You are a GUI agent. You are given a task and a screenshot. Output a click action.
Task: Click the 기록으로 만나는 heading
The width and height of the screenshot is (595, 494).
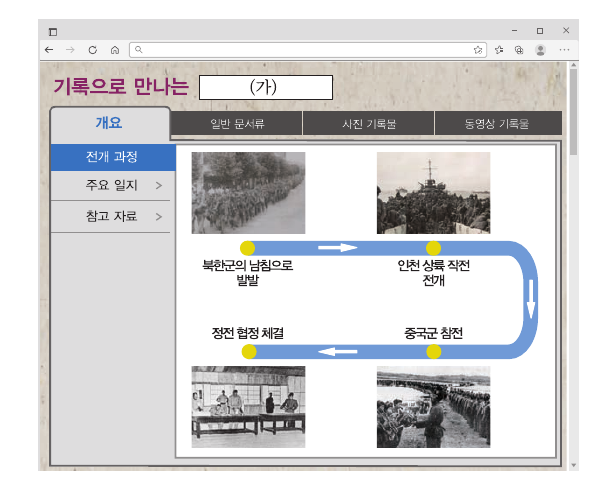tap(121, 87)
